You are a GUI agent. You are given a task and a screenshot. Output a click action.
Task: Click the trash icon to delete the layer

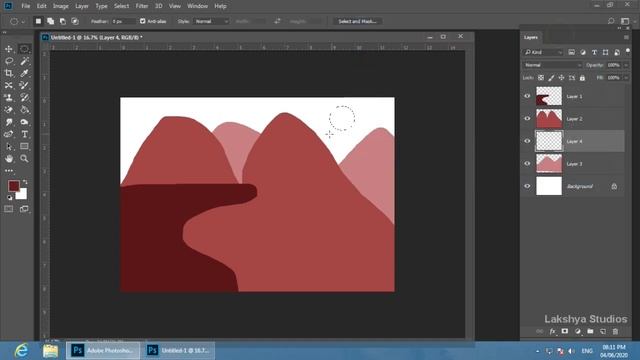[616, 331]
